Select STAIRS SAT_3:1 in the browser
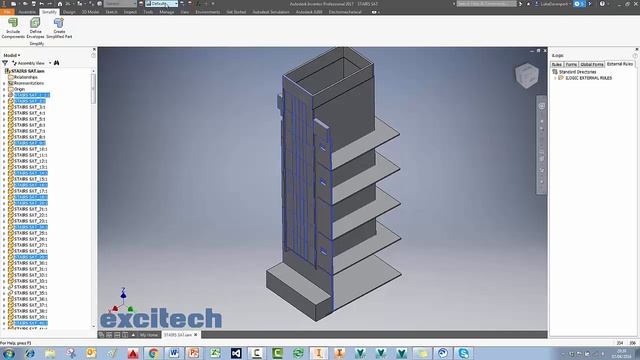Viewport: 640px width, 360px height. tap(29, 107)
